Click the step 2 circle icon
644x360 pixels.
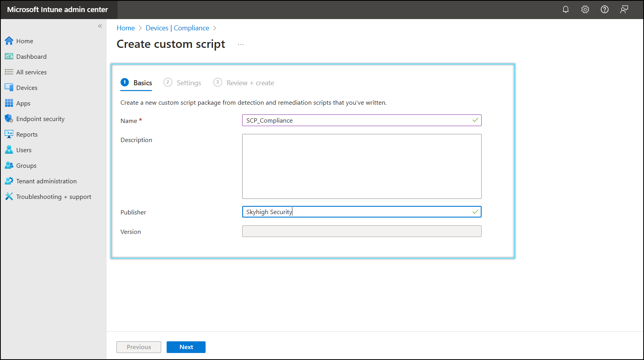[x=168, y=82]
